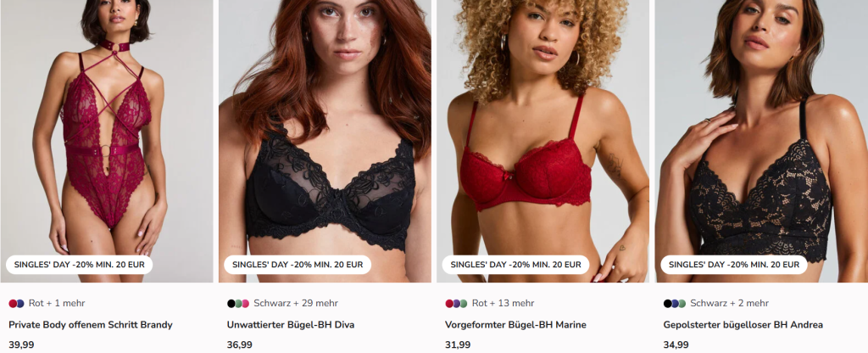Select pink swatch for Bügel-BH Diva
Image resolution: width=868 pixels, height=353 pixels.
[x=245, y=304]
